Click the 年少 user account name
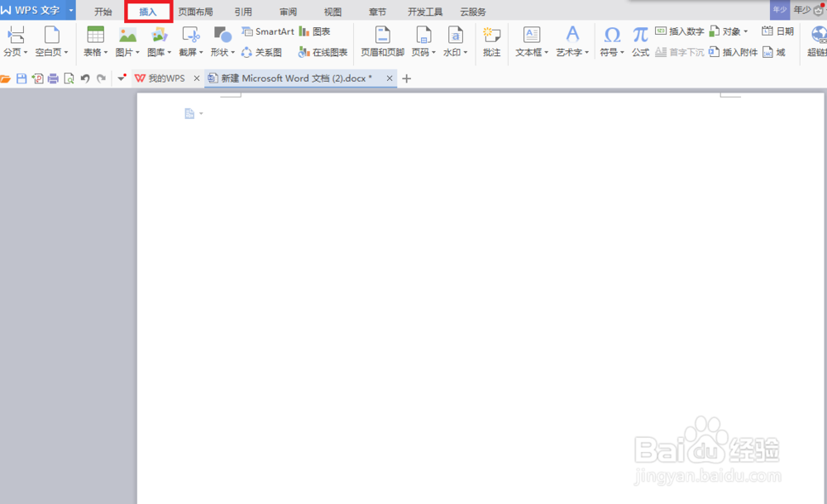827x504 pixels. pos(802,9)
